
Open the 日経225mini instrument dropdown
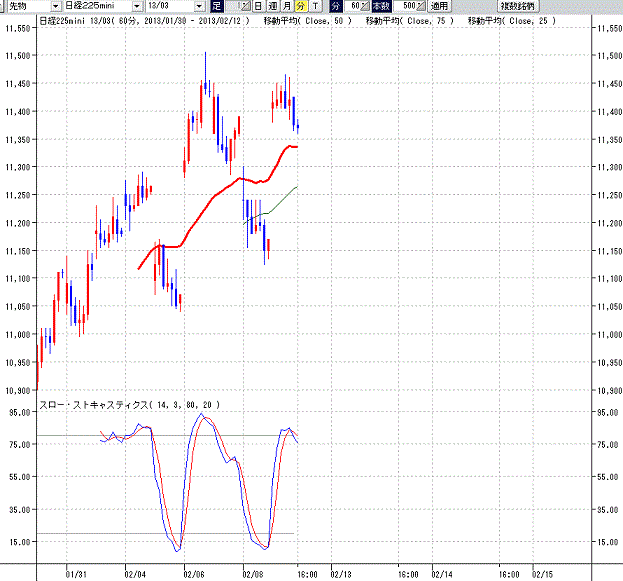click(x=137, y=6)
